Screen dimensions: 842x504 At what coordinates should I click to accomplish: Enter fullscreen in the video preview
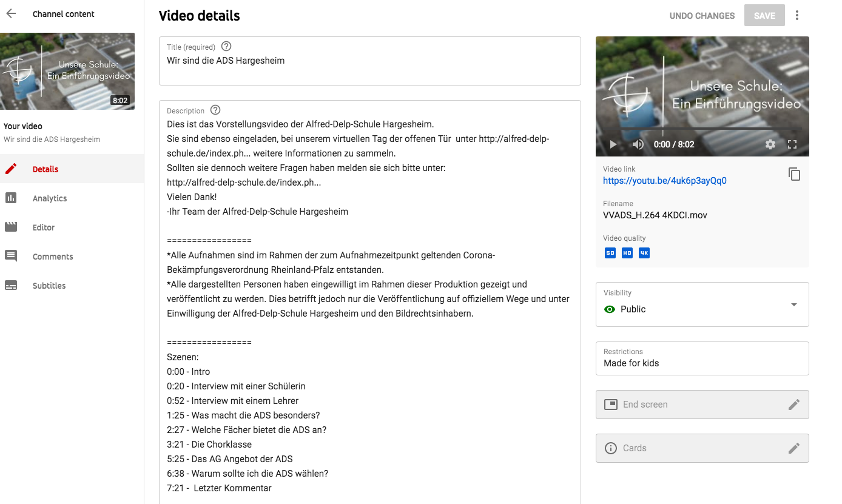tap(792, 144)
